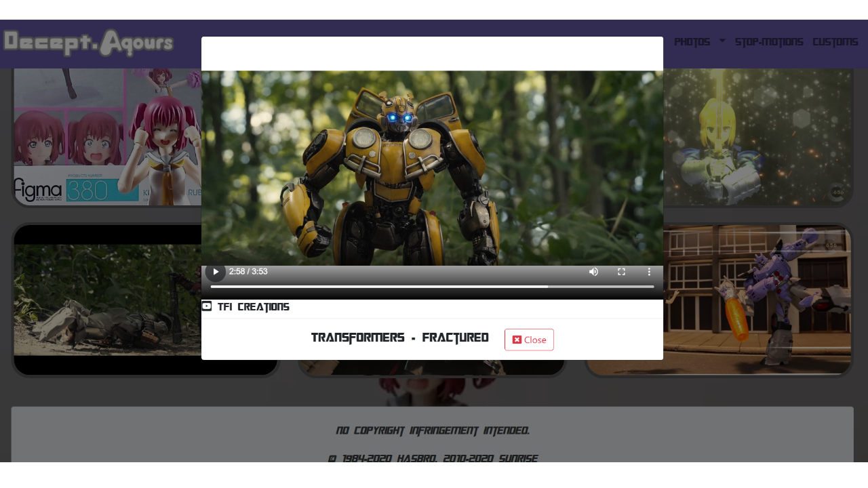Screen dimensions: 868x488
Task: Open the Photos menu
Action: click(692, 42)
